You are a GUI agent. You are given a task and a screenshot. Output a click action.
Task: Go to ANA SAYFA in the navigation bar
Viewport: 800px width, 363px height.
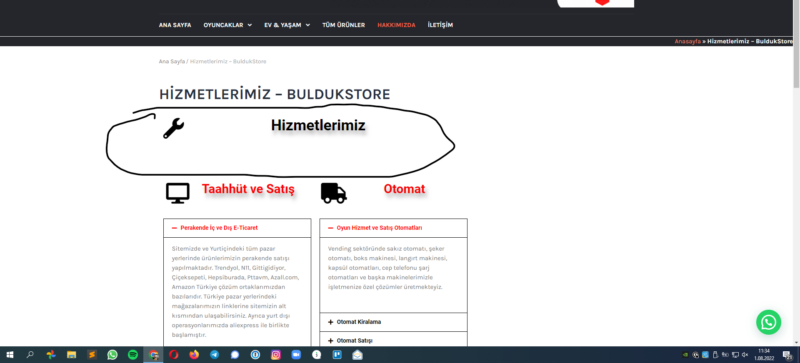coord(175,25)
